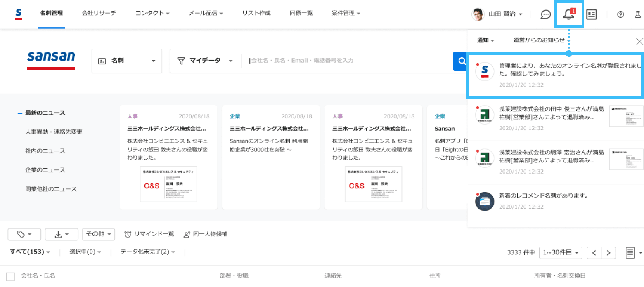
Task: Open the 名刺 search type dropdown
Action: pyautogui.click(x=126, y=61)
